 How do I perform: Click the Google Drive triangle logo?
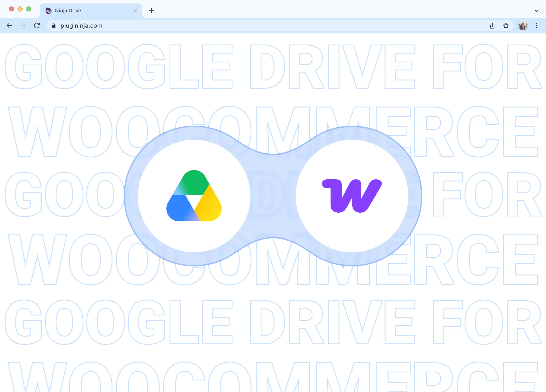coord(194,196)
